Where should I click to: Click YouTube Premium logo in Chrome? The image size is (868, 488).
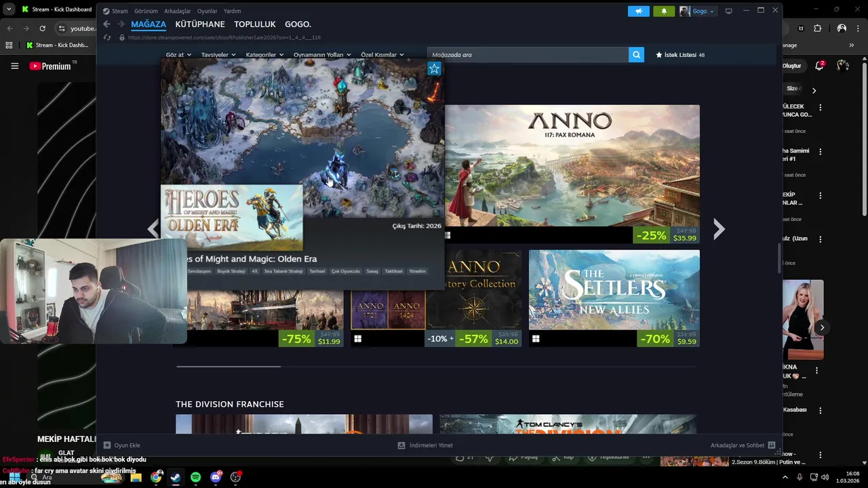[51, 66]
